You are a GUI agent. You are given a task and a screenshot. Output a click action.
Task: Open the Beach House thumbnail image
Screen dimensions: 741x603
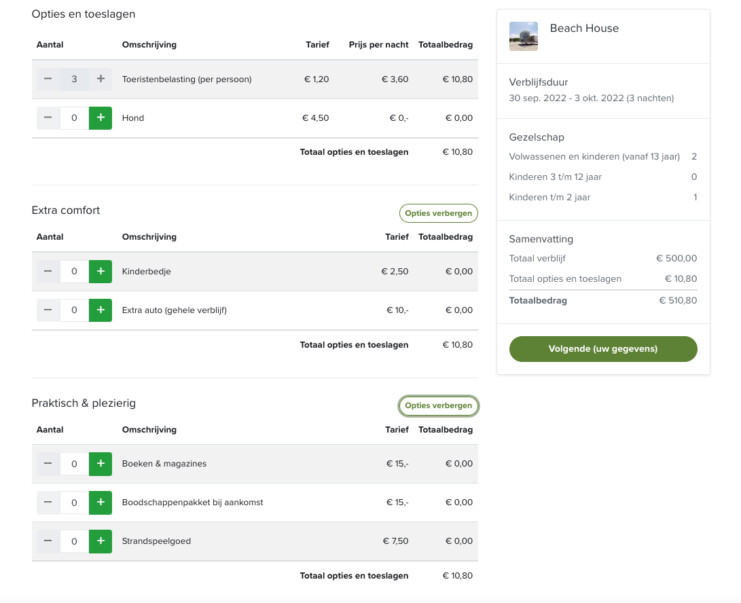(523, 36)
